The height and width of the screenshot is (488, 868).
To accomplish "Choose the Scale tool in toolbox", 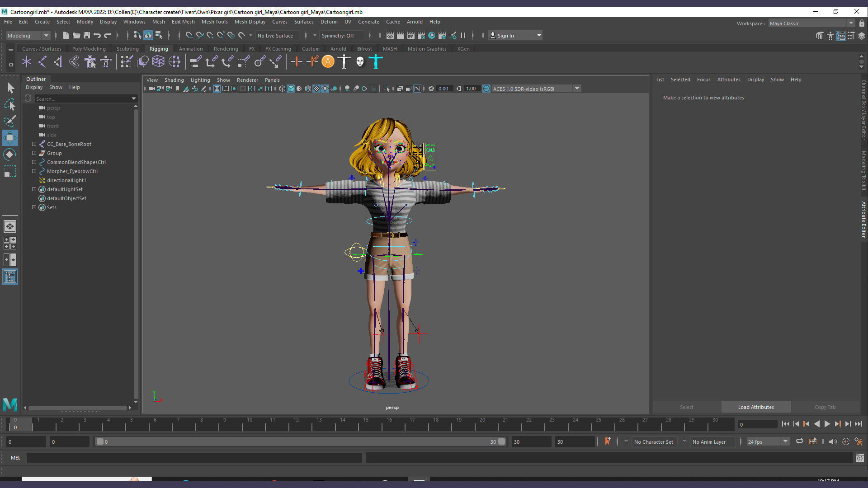I will tap(10, 171).
